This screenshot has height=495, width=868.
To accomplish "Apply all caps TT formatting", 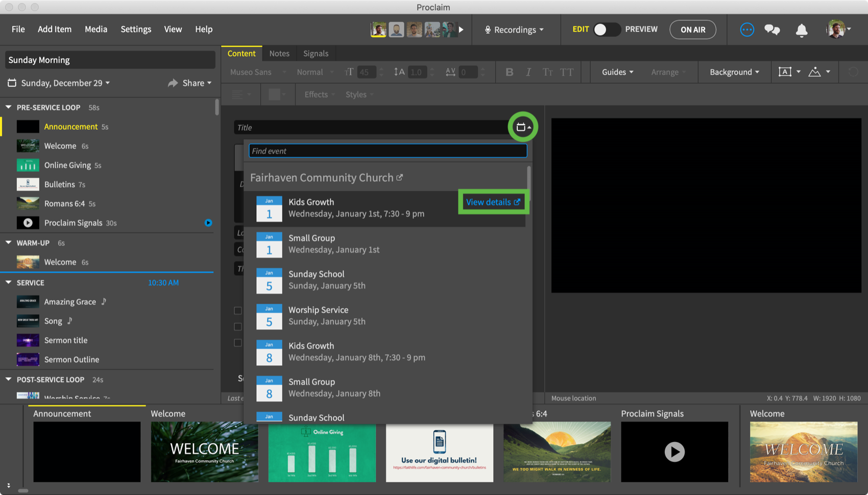I will [x=567, y=72].
